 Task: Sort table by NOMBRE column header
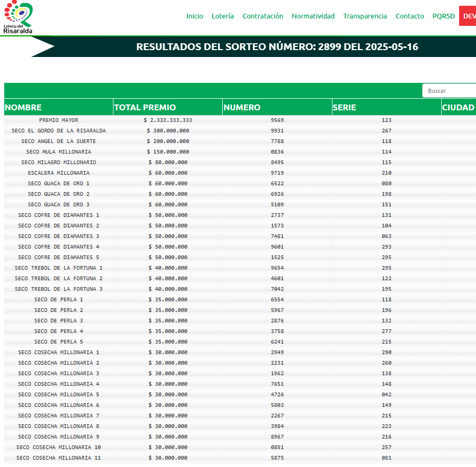(x=59, y=107)
